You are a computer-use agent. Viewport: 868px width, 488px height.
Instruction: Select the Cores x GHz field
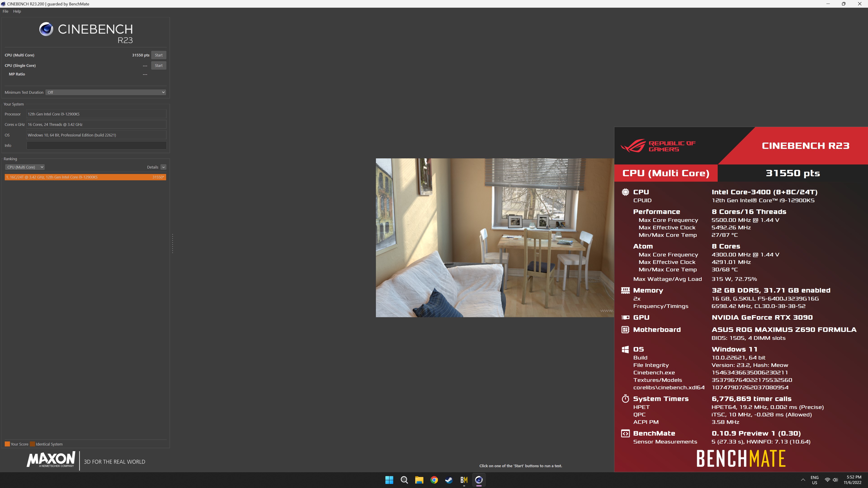(x=96, y=124)
